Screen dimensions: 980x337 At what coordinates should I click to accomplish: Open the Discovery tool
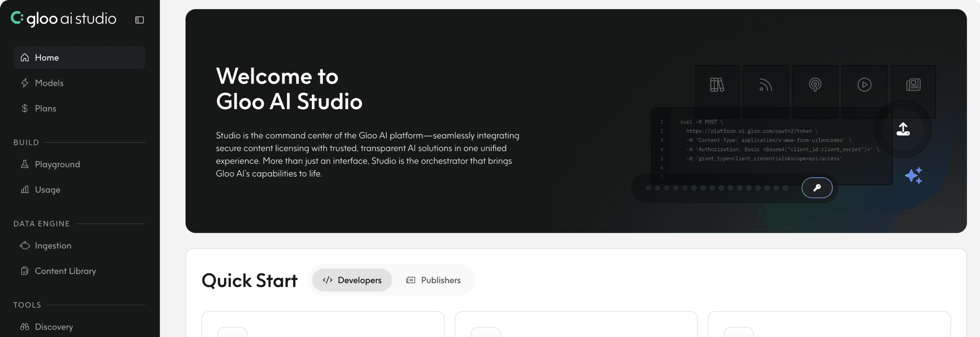click(79, 327)
